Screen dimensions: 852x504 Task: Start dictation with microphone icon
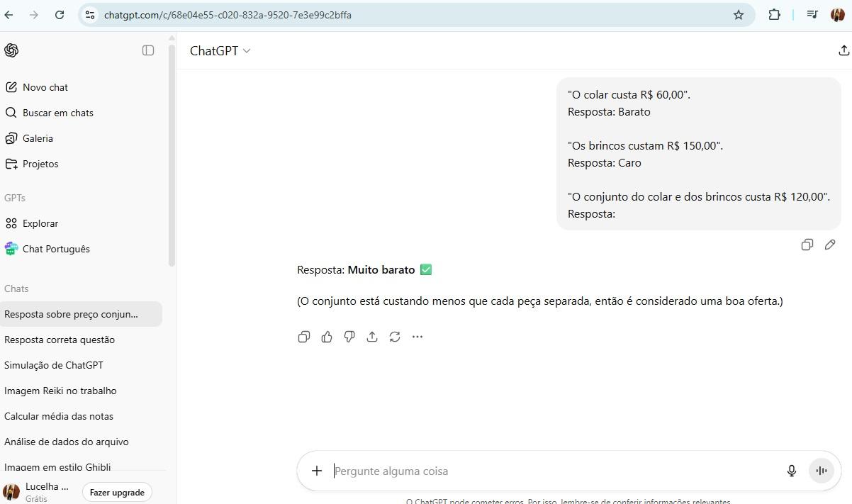(792, 471)
